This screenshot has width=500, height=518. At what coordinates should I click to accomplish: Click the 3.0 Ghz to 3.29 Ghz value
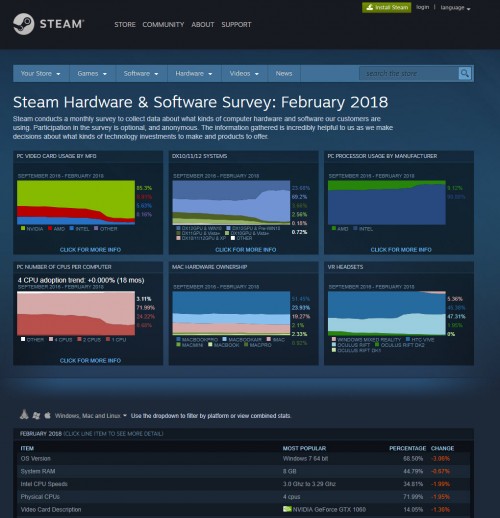[309, 484]
